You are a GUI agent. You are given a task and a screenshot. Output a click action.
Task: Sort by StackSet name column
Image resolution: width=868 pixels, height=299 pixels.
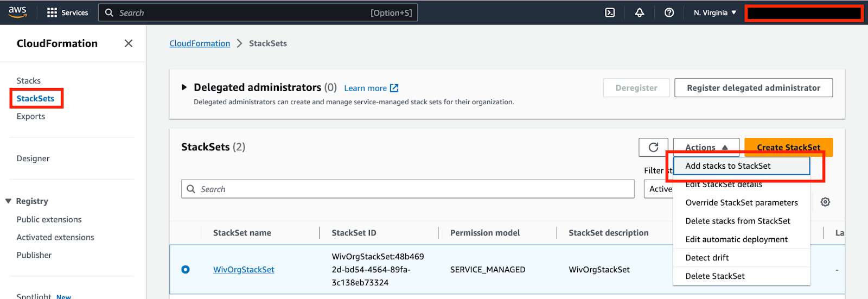(x=242, y=233)
